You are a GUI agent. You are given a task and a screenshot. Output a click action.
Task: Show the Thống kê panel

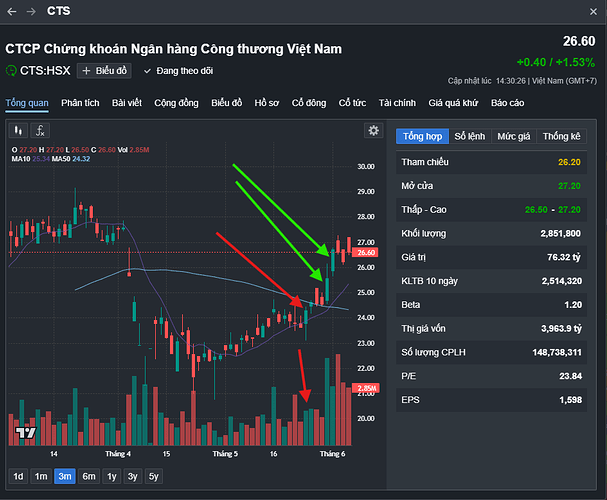(562, 136)
